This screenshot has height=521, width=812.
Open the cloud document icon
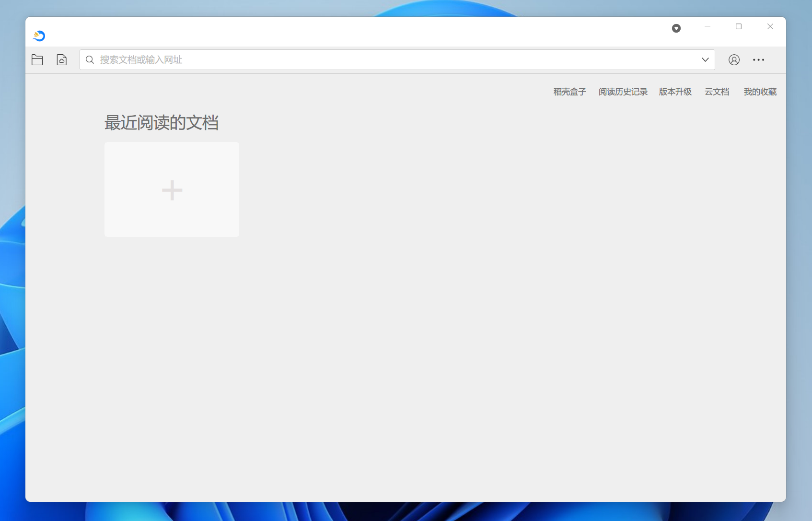click(62, 60)
